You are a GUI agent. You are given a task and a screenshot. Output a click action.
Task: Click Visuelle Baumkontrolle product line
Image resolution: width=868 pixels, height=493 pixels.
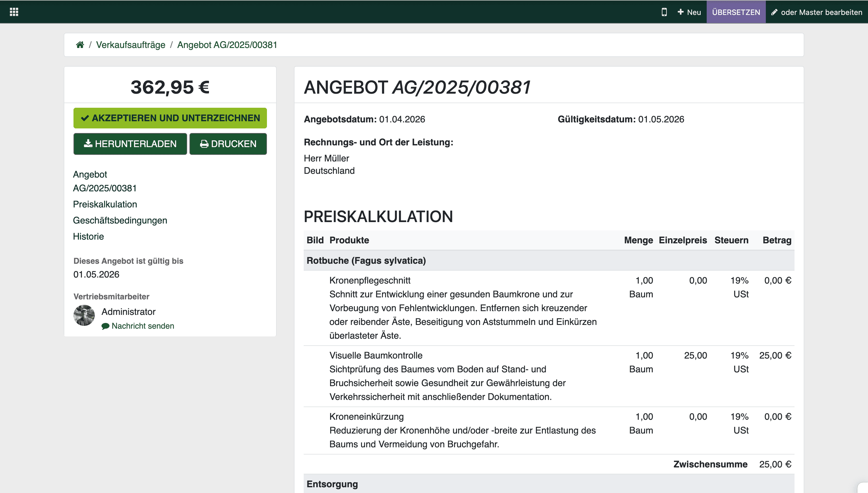[375, 355]
